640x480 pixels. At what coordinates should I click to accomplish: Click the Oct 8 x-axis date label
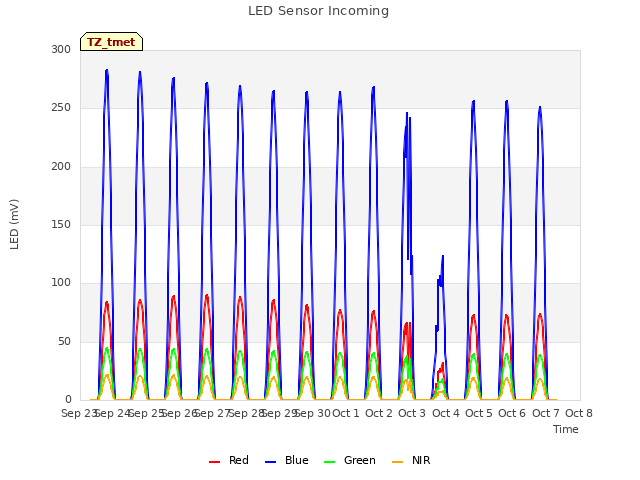tap(579, 413)
